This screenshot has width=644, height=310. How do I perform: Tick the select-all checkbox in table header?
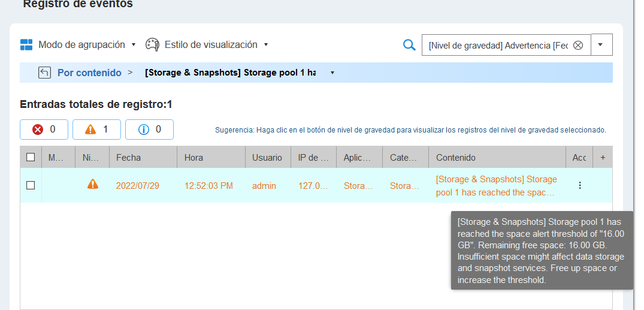pyautogui.click(x=31, y=158)
